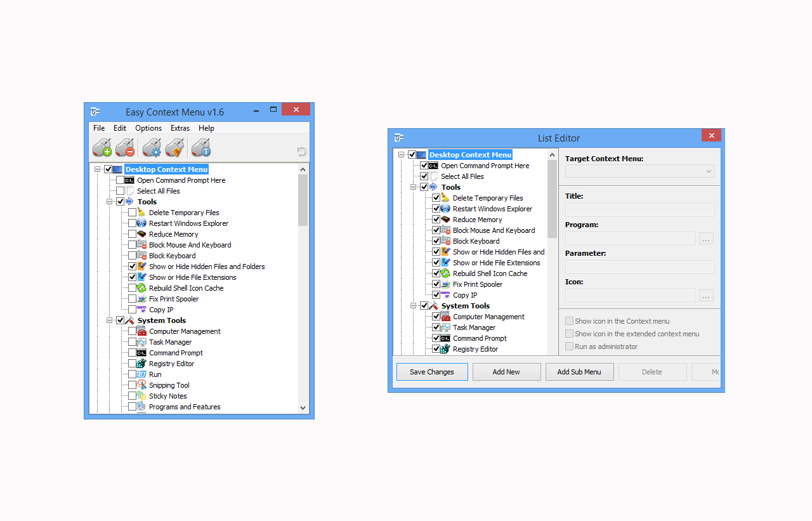Click Save Changes button in List Editor
Viewport: 812px width, 521px height.
[432, 372]
